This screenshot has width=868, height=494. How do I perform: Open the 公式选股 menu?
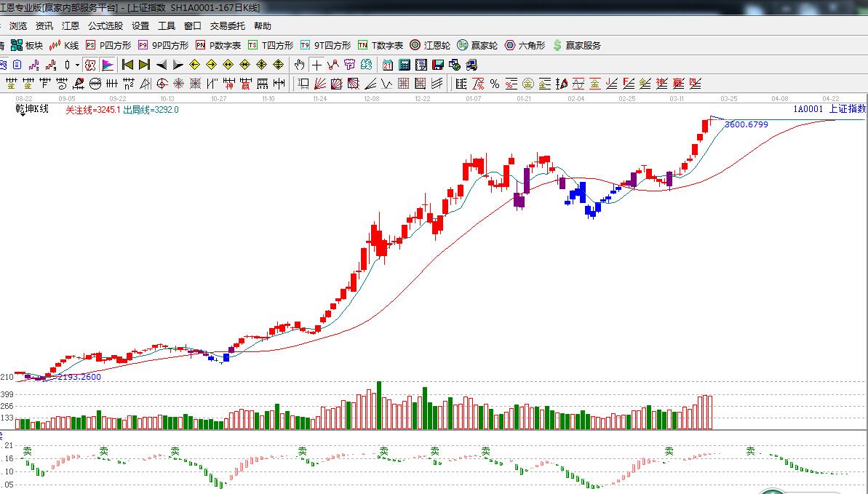pyautogui.click(x=105, y=25)
